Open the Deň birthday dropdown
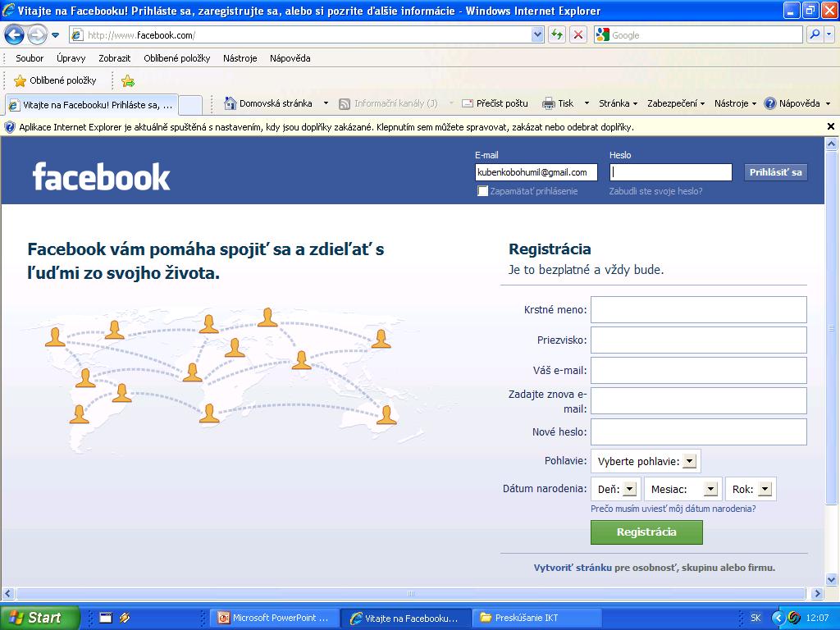The height and width of the screenshot is (630, 840). click(615, 489)
